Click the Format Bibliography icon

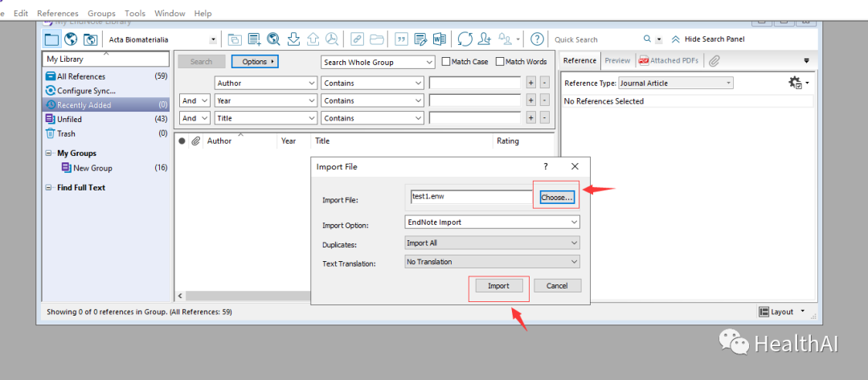[x=420, y=39]
